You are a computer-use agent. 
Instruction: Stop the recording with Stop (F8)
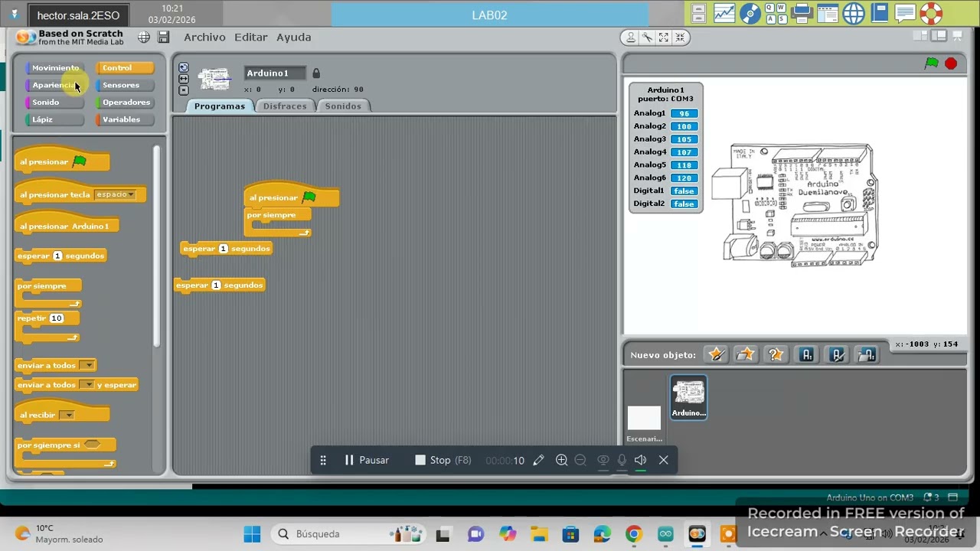coord(443,460)
